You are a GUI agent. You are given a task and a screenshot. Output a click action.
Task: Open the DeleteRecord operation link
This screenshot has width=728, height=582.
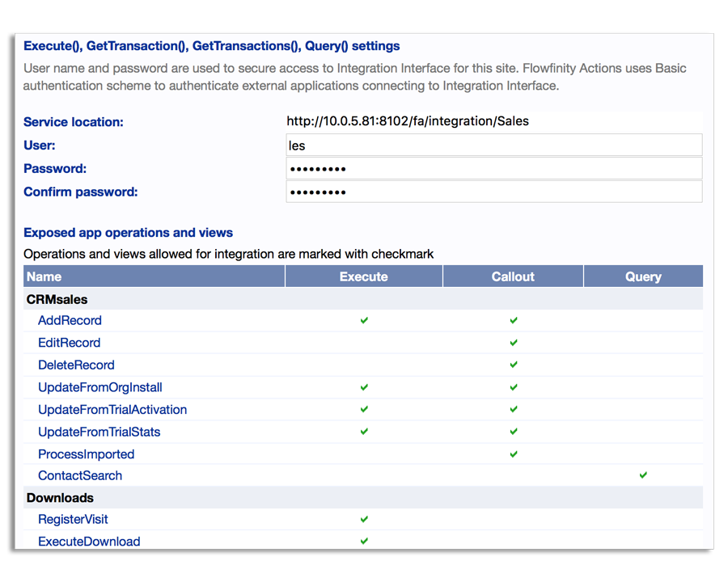76,365
